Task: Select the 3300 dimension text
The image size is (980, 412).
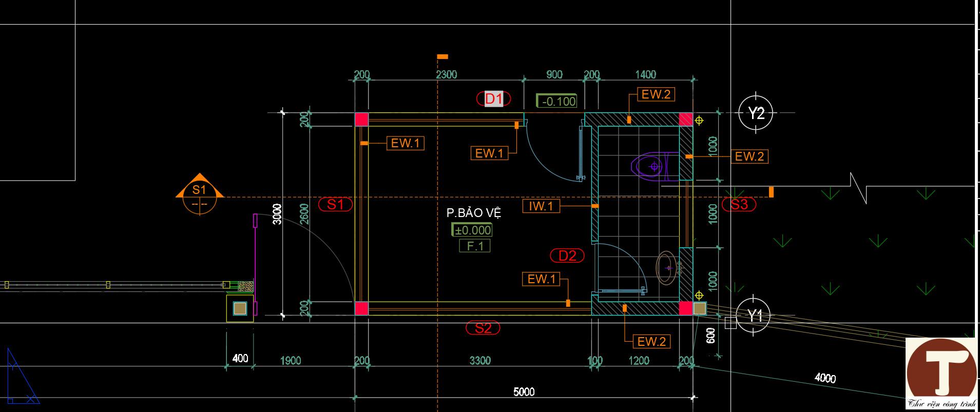Action: (480, 361)
